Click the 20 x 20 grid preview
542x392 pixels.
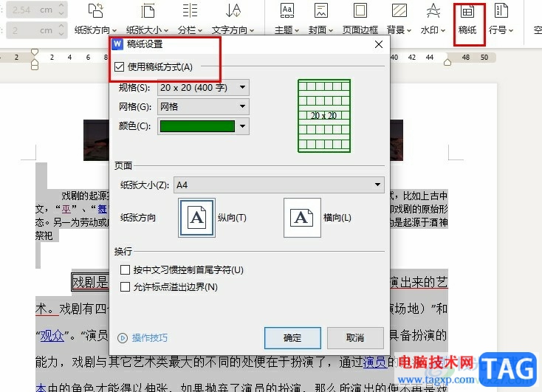tap(324, 116)
